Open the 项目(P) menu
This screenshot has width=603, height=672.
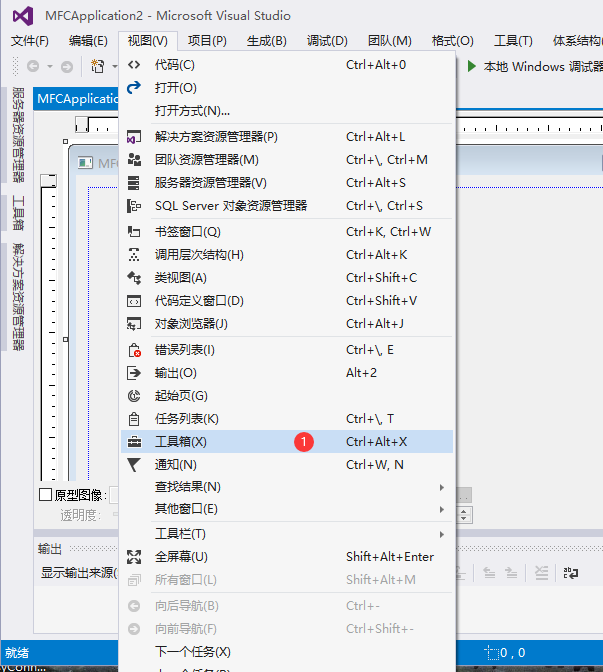pos(207,41)
